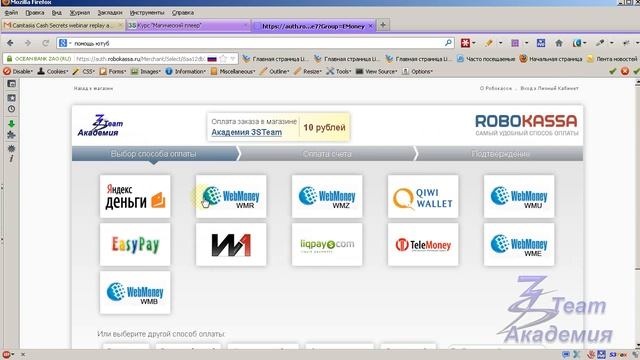Click the sidebar clock history icon
This screenshot has height=360, width=640.
(11, 109)
